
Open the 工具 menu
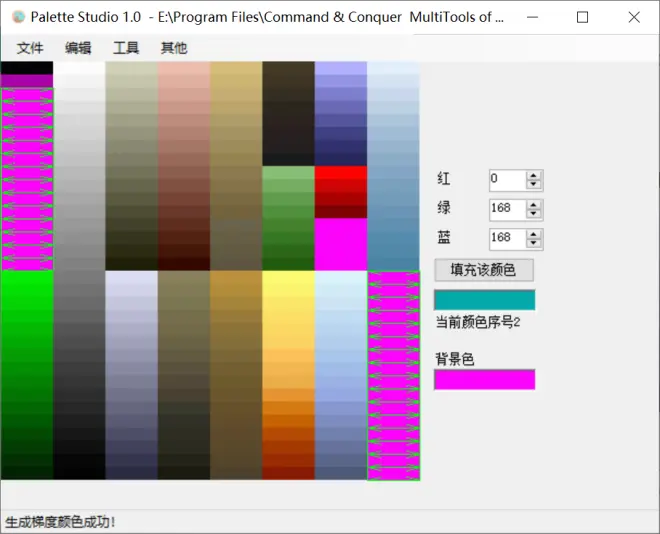pyautogui.click(x=126, y=48)
